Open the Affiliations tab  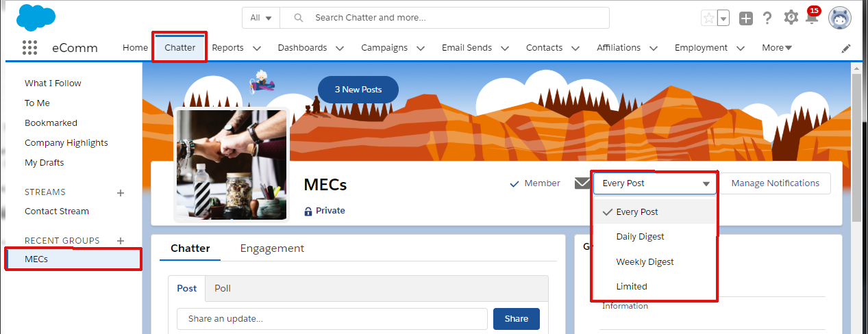coord(619,48)
